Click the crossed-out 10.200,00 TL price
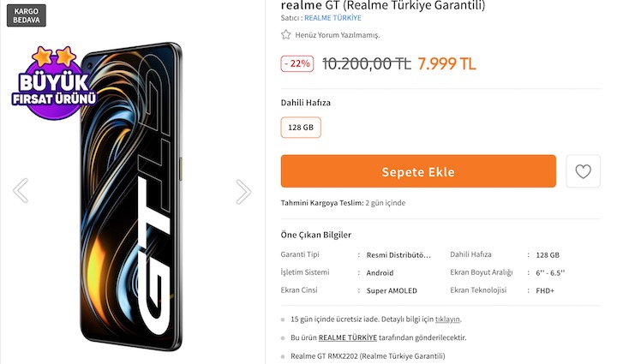This screenshot has height=364, width=617. click(x=366, y=63)
